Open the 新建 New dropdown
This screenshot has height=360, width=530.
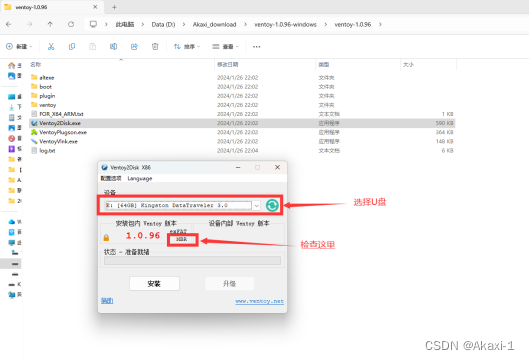[19, 47]
